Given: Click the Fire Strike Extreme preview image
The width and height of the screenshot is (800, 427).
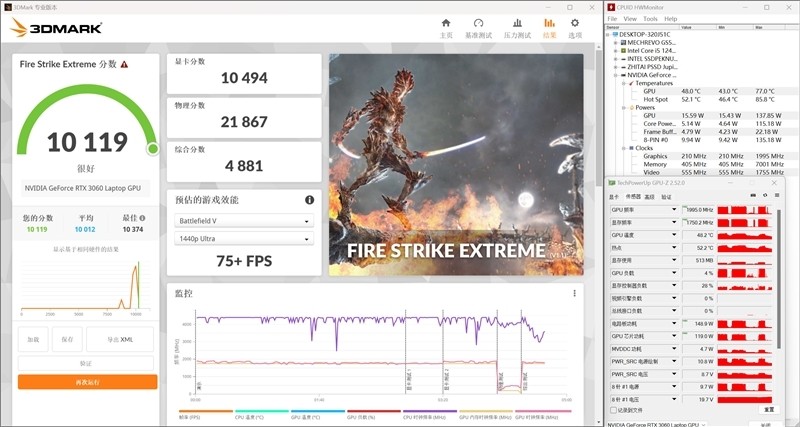Looking at the screenshot, I should tap(455, 165).
